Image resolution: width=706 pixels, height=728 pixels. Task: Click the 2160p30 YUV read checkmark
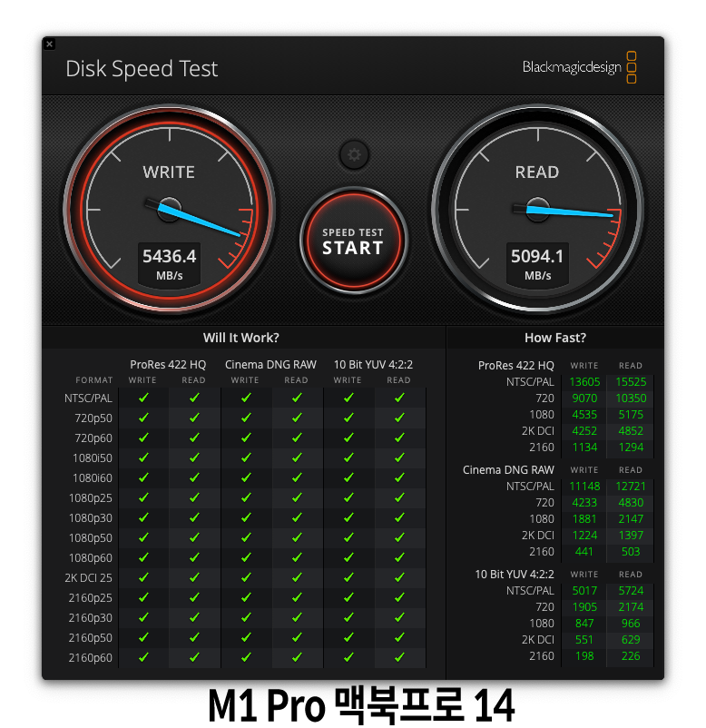tap(399, 617)
